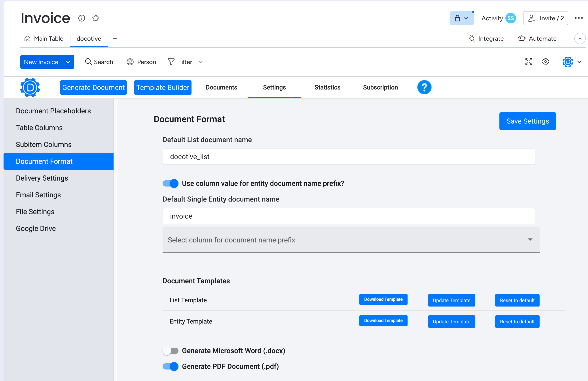Image resolution: width=588 pixels, height=381 pixels.
Task: Disable Generate PDF Document (.pdf)
Action: tap(171, 366)
